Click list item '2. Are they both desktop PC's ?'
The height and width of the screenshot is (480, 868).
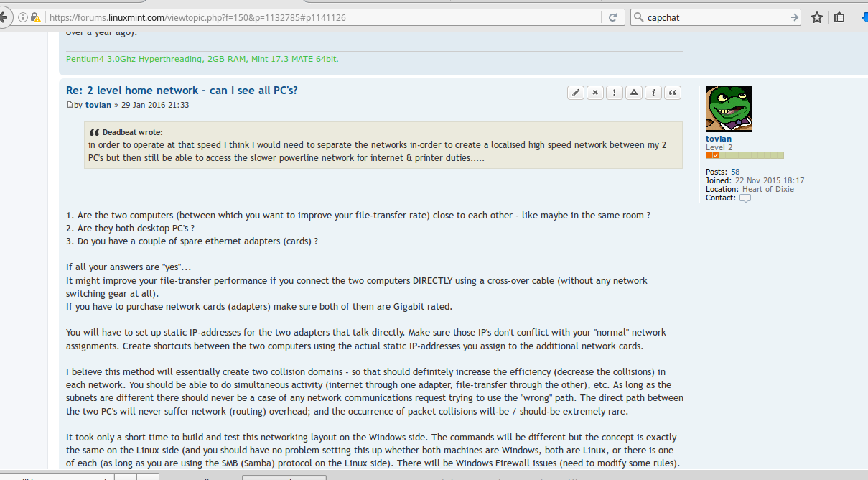[x=131, y=229]
